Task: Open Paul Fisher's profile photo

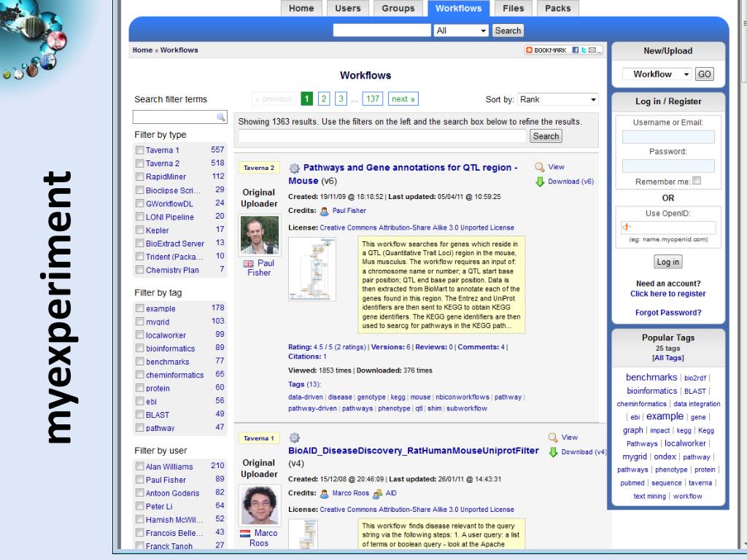Action: click(x=259, y=236)
